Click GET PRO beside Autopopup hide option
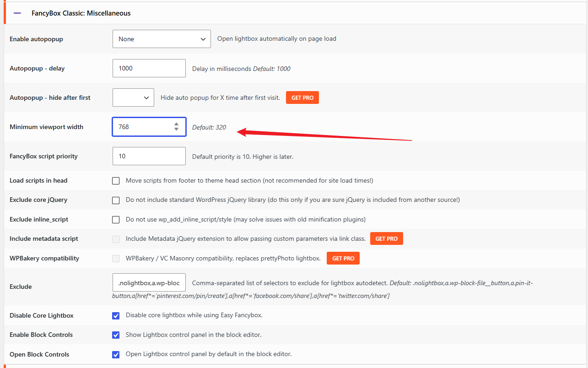 [302, 97]
